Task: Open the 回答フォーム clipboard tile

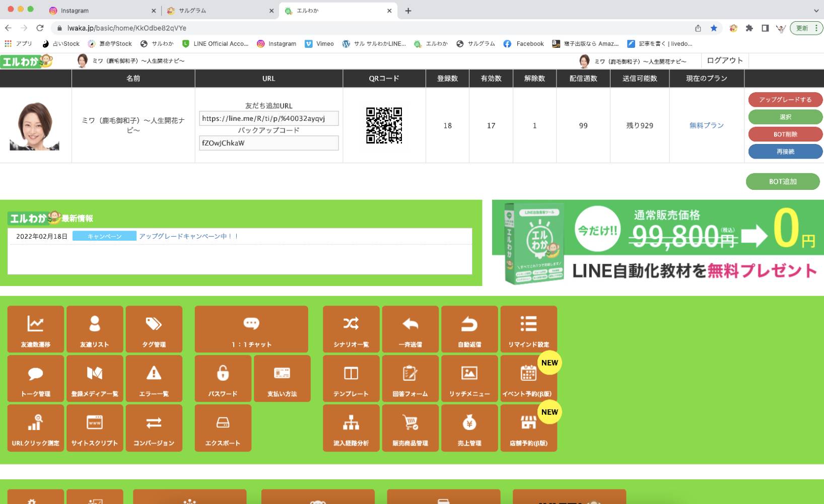Action: pyautogui.click(x=410, y=378)
